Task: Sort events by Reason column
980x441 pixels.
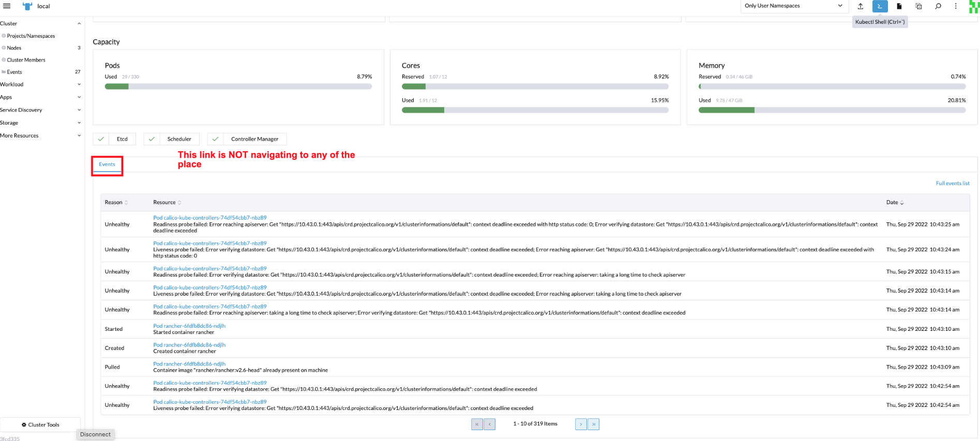Action: (116, 202)
